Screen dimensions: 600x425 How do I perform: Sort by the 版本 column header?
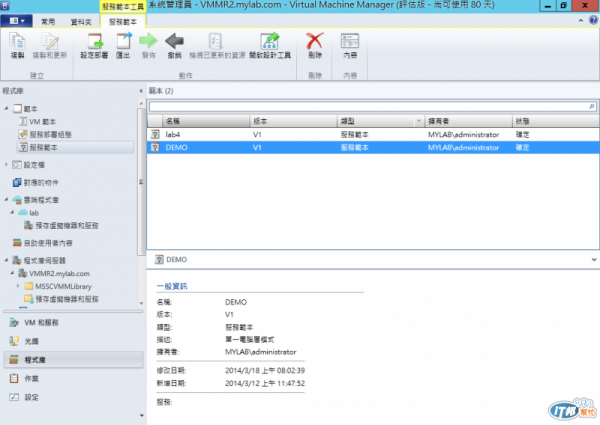click(293, 121)
